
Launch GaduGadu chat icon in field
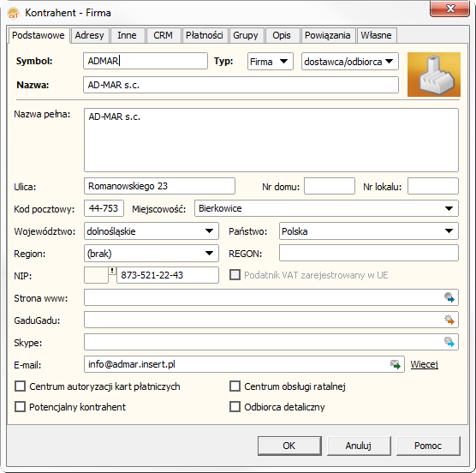[x=449, y=320]
